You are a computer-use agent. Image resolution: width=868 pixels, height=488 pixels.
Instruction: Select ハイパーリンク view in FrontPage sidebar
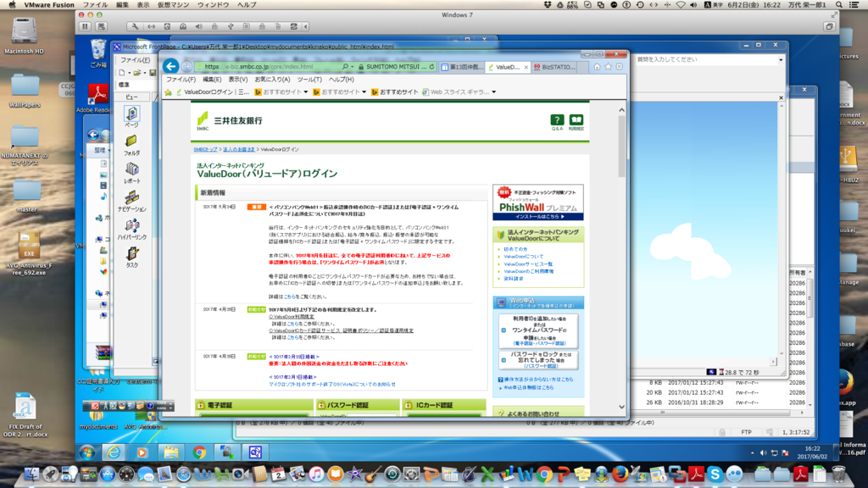click(131, 230)
